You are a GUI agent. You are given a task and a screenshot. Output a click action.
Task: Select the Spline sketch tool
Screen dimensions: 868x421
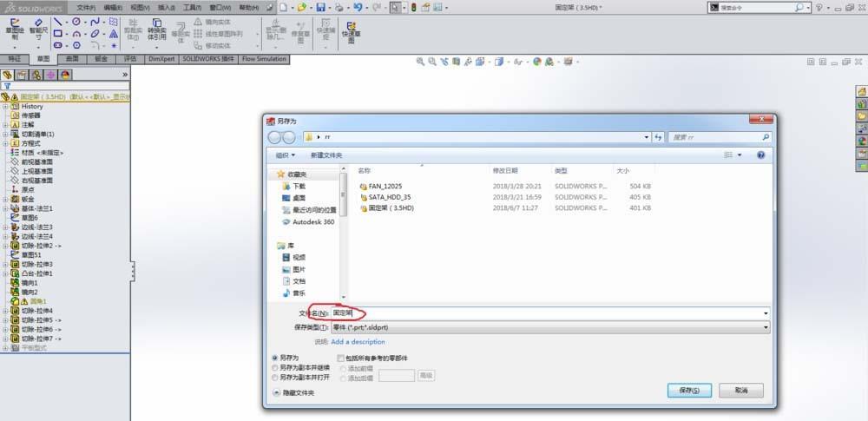coord(95,22)
